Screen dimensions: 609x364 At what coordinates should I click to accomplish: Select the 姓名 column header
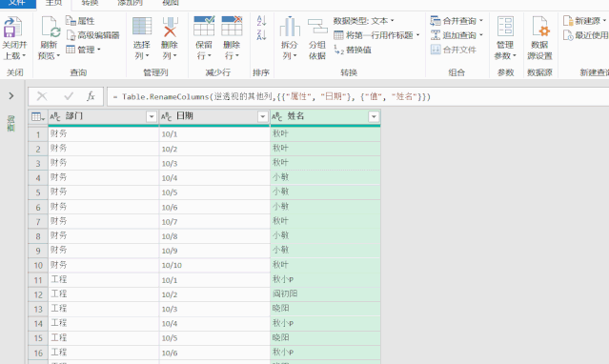click(x=325, y=116)
